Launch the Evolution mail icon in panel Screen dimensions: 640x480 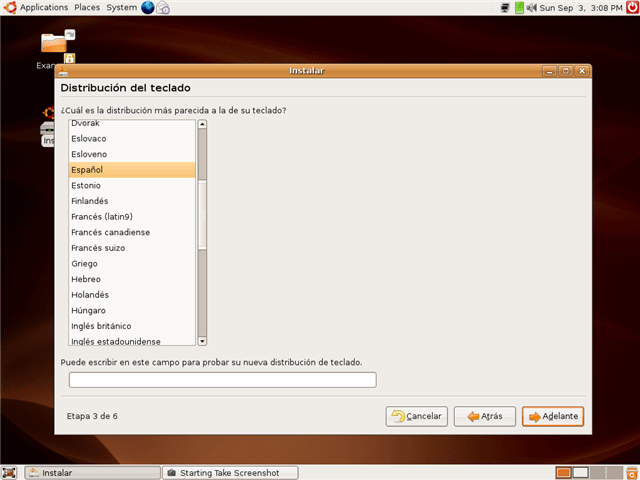tap(163, 8)
